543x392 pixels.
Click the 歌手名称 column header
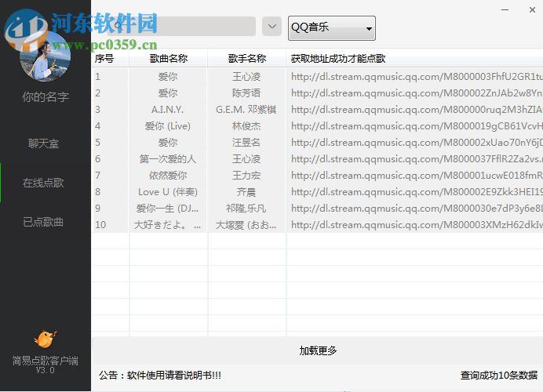[x=247, y=59]
